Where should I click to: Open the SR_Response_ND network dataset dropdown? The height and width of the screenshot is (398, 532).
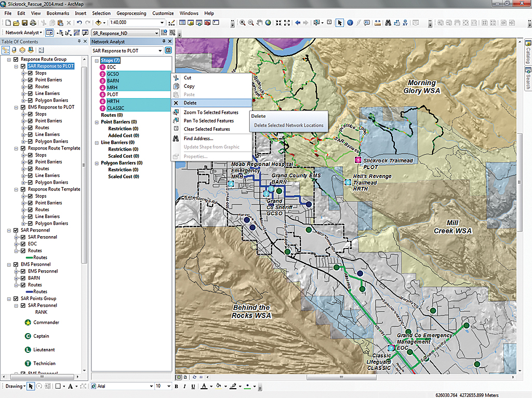pos(156,33)
